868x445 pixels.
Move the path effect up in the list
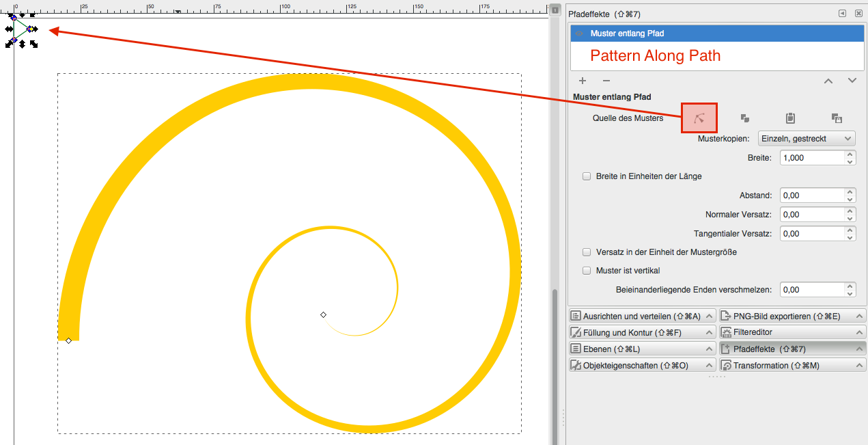coord(828,81)
